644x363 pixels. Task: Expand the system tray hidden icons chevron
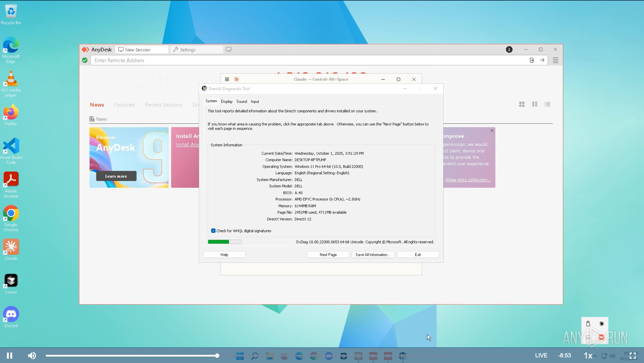click(x=595, y=356)
